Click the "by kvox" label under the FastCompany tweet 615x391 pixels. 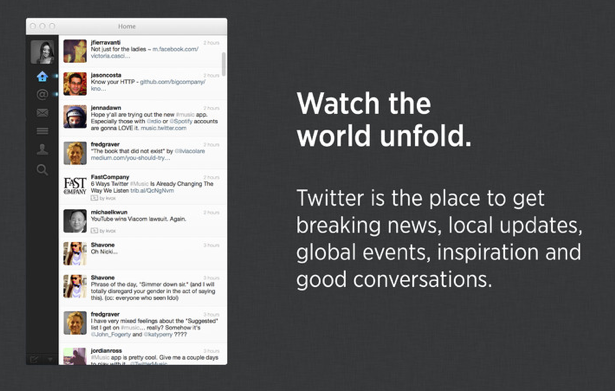pyautogui.click(x=107, y=198)
